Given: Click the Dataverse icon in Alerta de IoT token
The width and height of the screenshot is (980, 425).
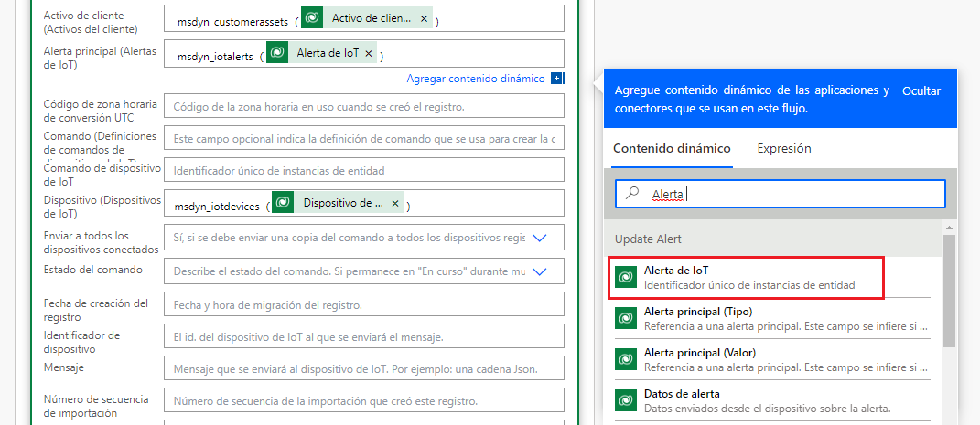Looking at the screenshot, I should (277, 52).
